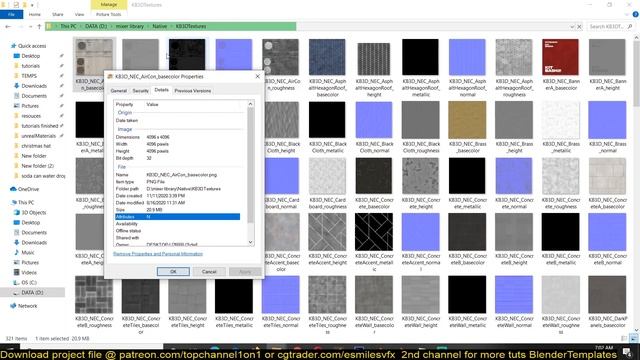Open the Previous Versions tab in Properties
The image size is (640, 360).
(193, 91)
